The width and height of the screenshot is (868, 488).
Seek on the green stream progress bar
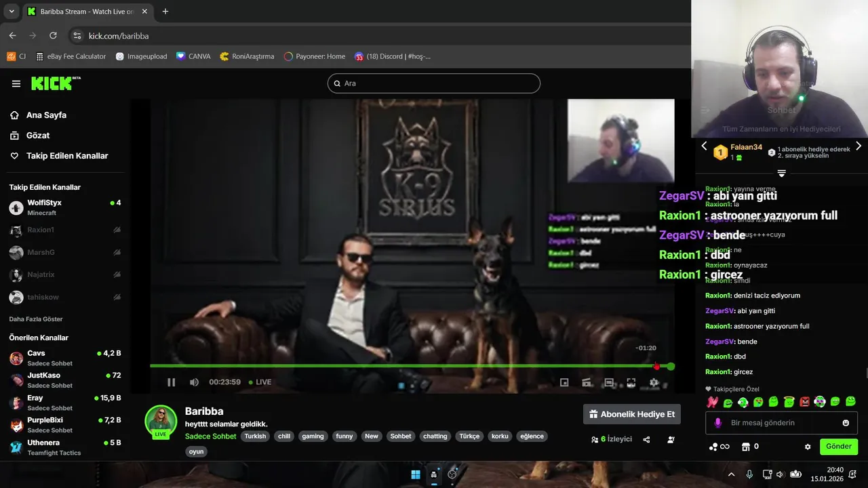coord(410,366)
